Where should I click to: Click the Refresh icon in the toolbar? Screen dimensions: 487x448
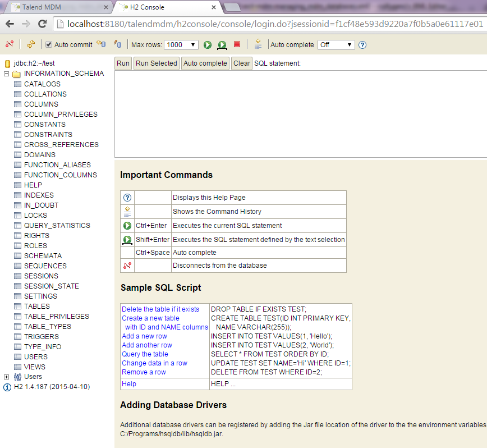[31, 44]
